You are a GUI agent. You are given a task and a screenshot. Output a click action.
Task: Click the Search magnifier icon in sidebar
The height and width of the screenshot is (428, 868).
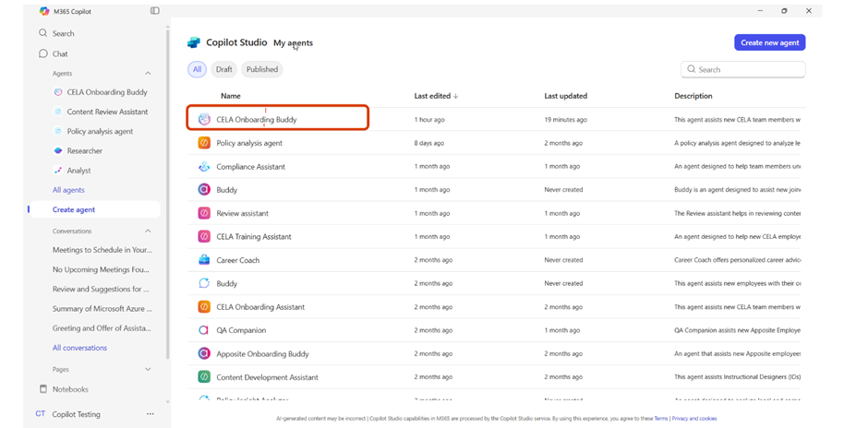tap(43, 33)
